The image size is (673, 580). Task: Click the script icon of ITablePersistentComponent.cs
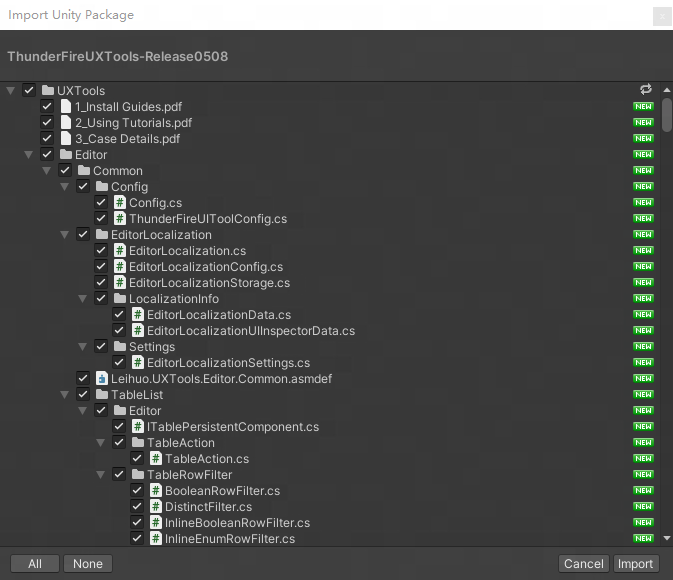138,427
